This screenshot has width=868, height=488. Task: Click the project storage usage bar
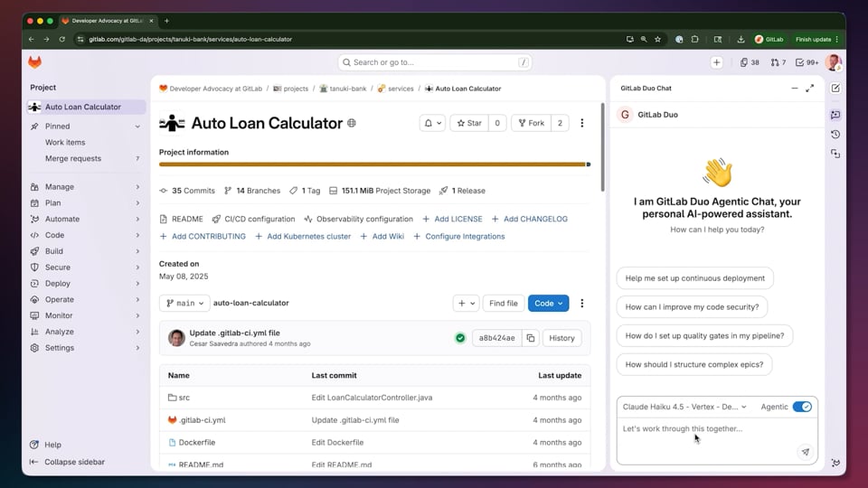click(374, 164)
